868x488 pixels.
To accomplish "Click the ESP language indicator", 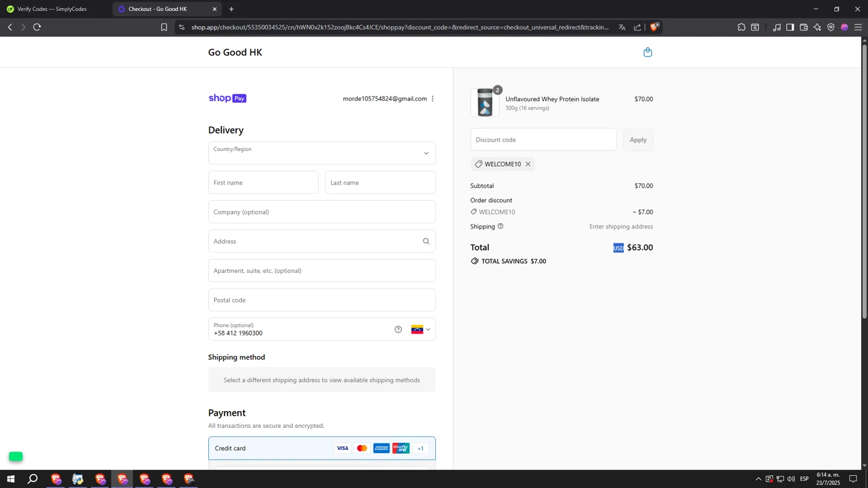I will [x=804, y=479].
